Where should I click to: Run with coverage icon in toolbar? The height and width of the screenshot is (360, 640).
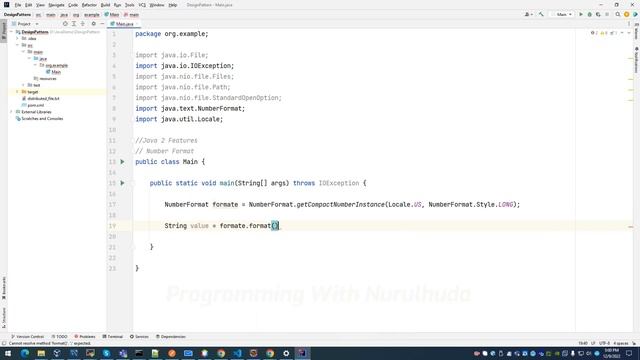pyautogui.click(x=598, y=14)
